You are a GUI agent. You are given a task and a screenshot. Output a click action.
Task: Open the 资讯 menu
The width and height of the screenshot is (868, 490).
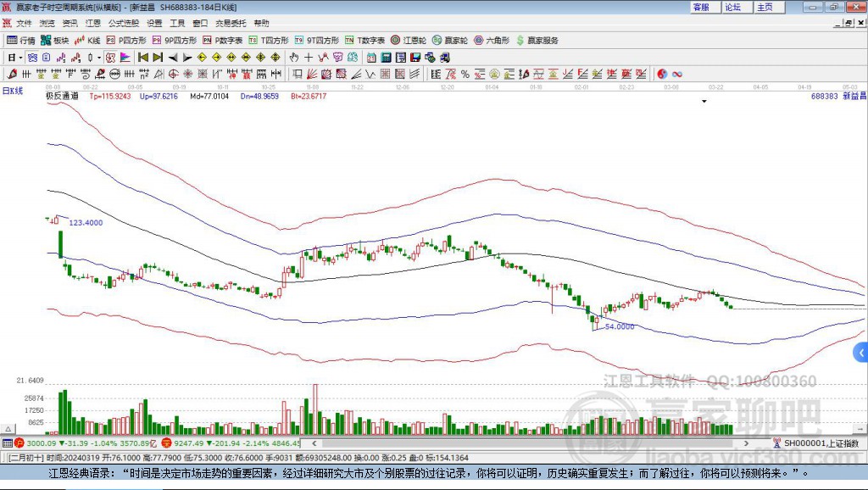70,23
